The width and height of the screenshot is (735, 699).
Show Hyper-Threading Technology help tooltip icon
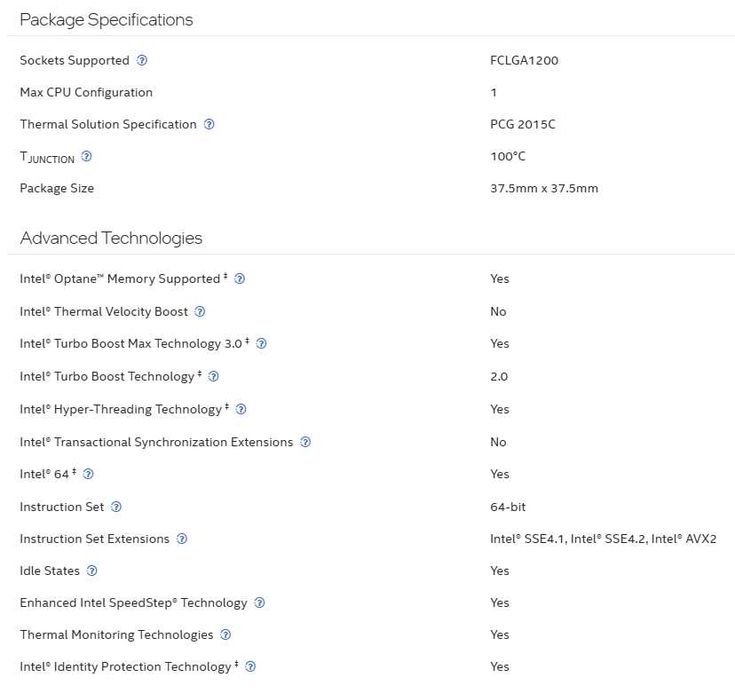coord(241,409)
